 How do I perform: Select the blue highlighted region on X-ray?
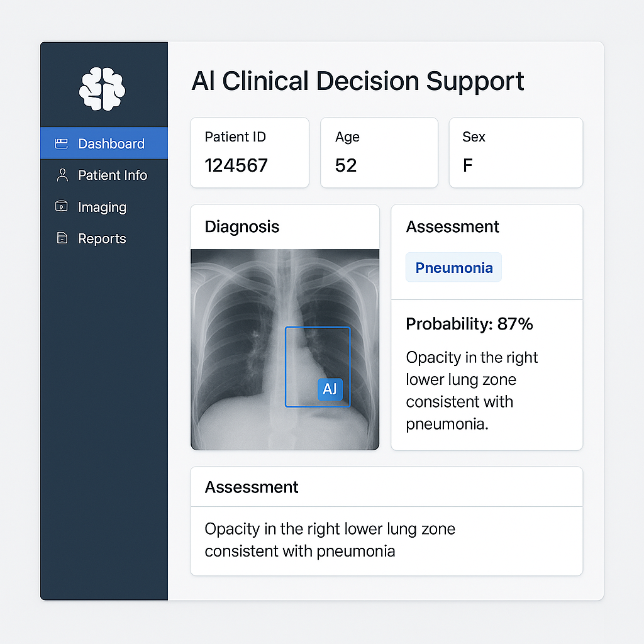[x=318, y=367]
